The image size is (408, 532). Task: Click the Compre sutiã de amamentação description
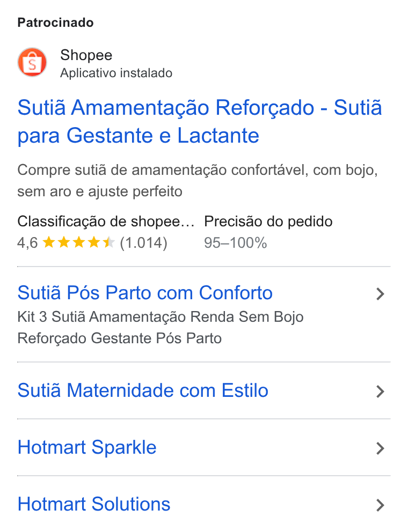point(198,181)
